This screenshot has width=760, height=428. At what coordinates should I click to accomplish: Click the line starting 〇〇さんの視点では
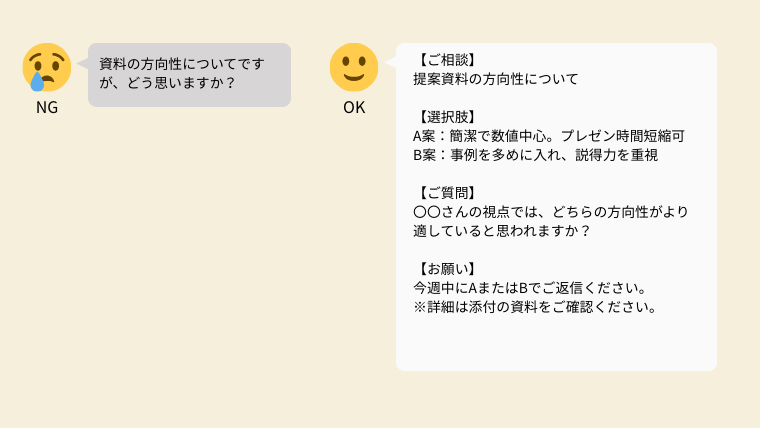point(551,212)
